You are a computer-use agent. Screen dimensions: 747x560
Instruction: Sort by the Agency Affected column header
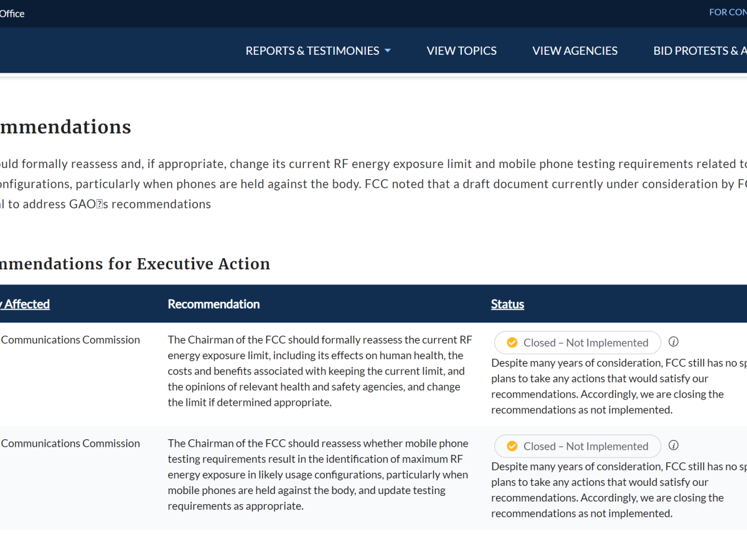(x=26, y=304)
